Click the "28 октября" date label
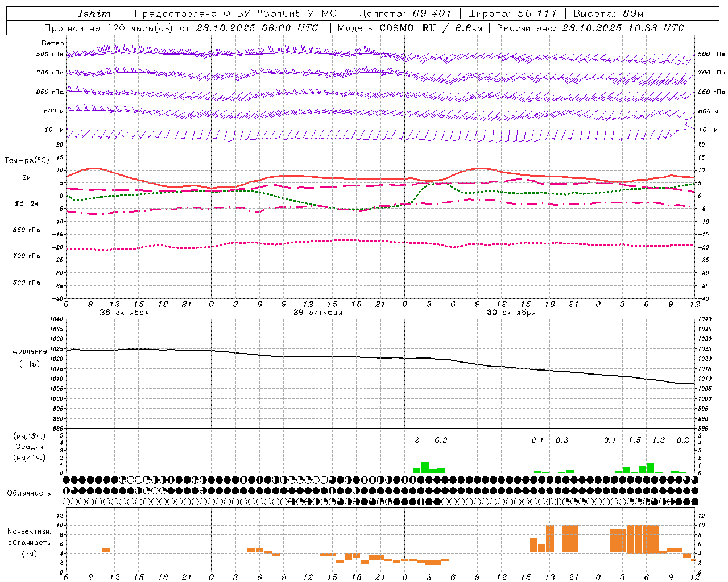The height and width of the screenshot is (582, 728). click(x=125, y=313)
